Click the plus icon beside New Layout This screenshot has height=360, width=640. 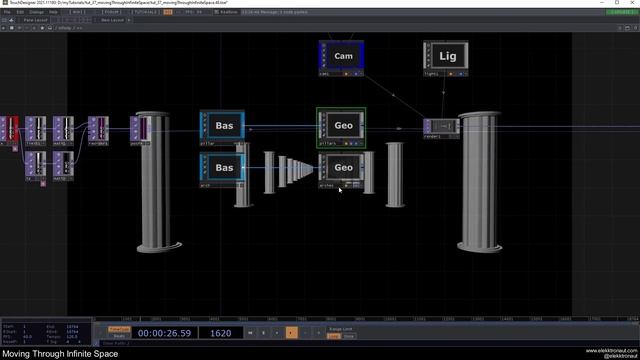pyautogui.click(x=129, y=20)
